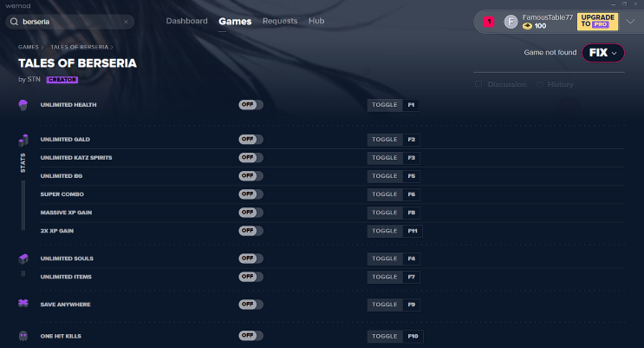Open the History tab
Viewport: 644px width, 348px height.
pos(555,84)
